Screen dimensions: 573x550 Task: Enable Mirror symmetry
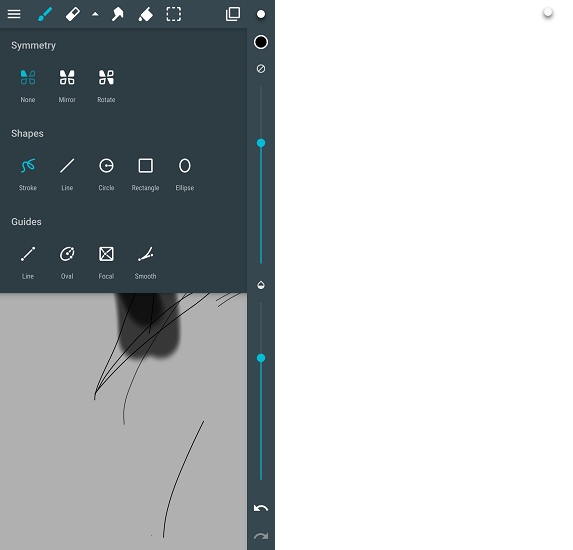point(67,86)
